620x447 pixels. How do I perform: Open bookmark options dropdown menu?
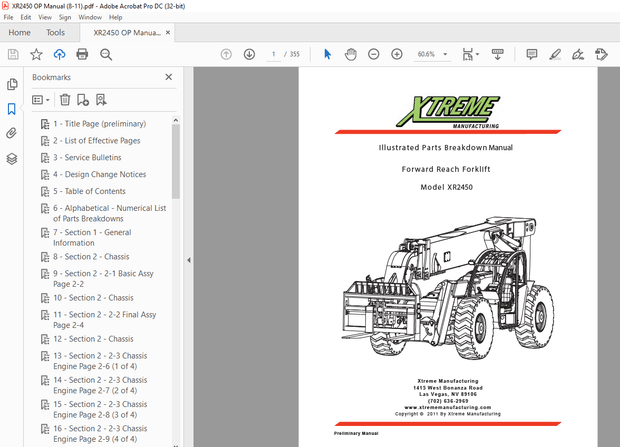click(41, 100)
